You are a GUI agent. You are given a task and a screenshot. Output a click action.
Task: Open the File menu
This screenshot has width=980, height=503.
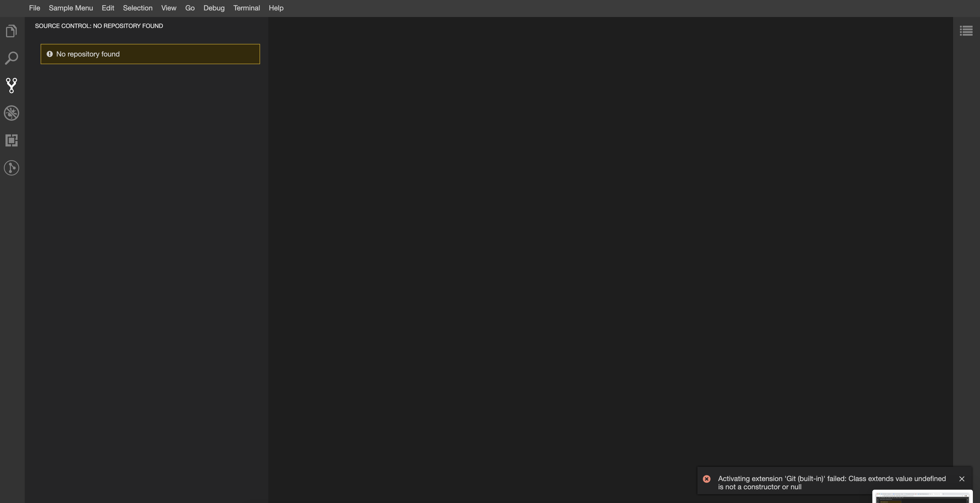[35, 8]
